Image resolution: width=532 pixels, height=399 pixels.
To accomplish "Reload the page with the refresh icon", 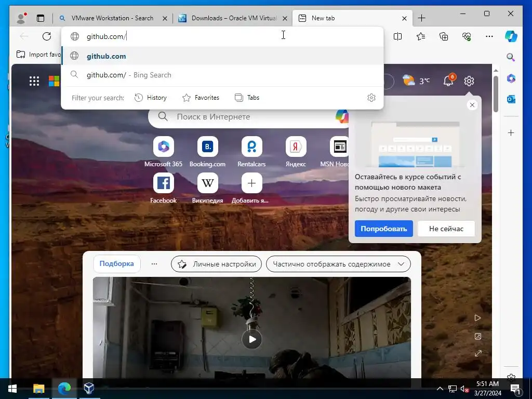I will 46,36.
